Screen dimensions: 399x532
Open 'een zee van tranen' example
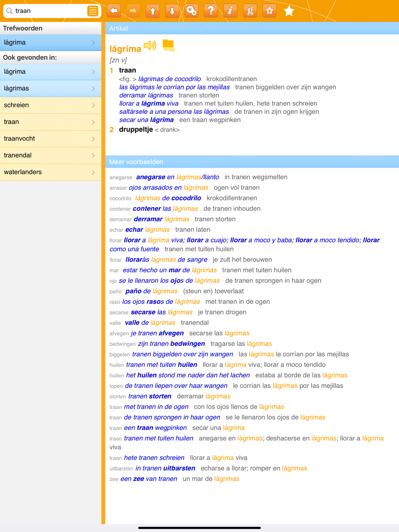pyautogui.click(x=149, y=479)
